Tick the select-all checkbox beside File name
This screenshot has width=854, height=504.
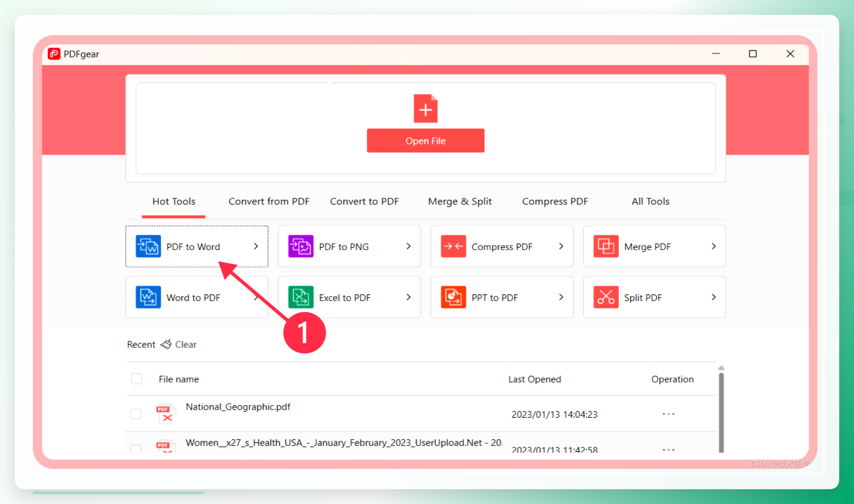[x=136, y=379]
